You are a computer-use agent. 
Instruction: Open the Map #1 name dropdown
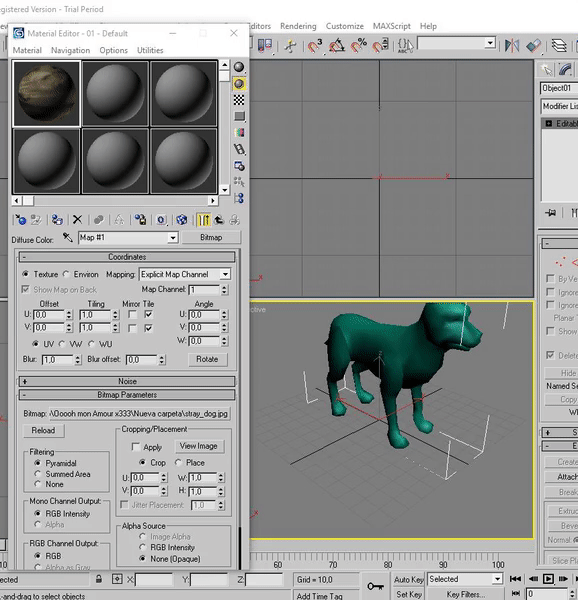click(128, 238)
